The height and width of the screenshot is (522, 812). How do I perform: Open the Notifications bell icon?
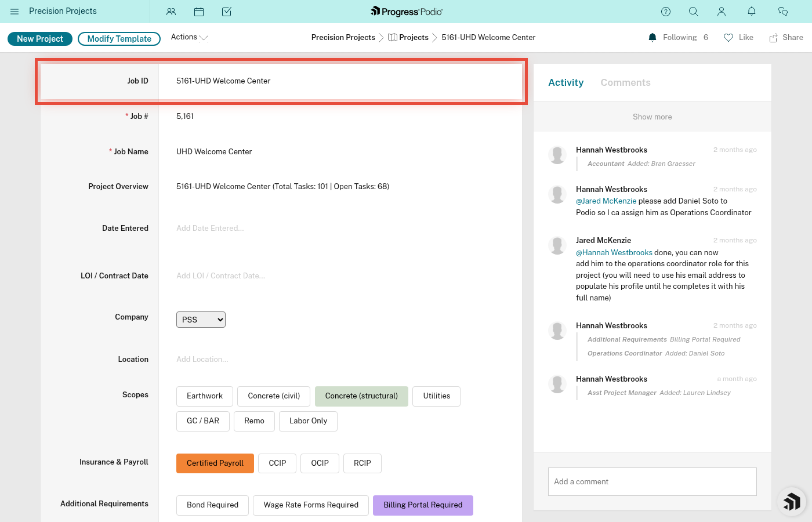tap(752, 12)
